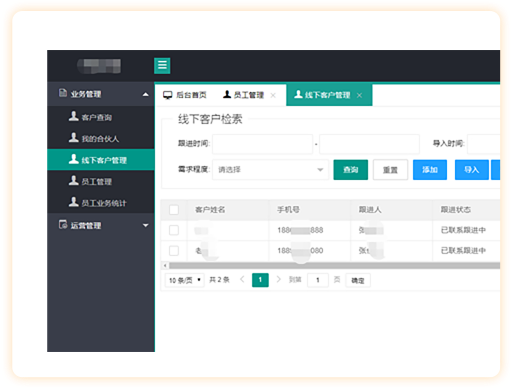Close the 员工管理 tab
Viewport: 511px width, 390px height.
[x=273, y=95]
